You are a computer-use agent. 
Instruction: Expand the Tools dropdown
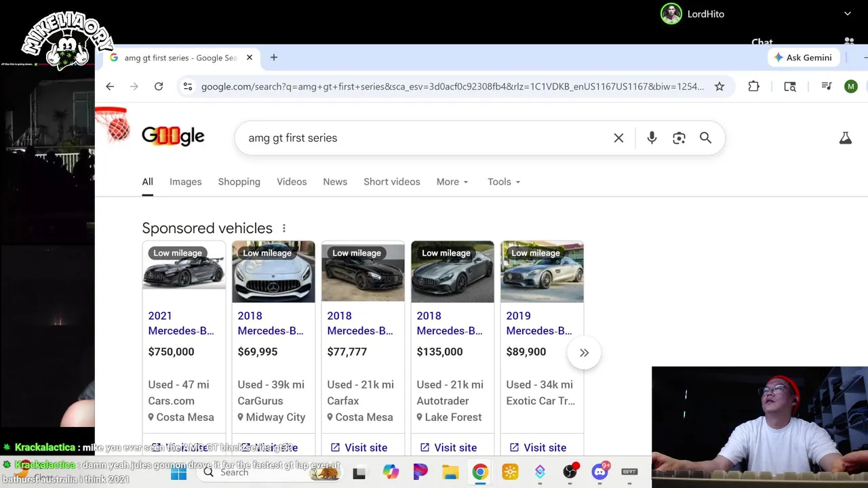tap(504, 182)
